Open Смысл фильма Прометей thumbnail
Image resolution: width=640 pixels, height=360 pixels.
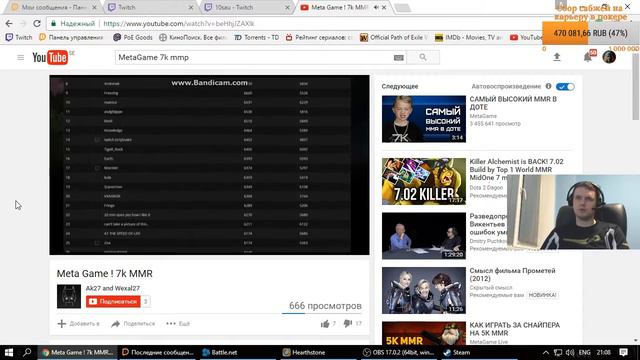[x=424, y=290]
